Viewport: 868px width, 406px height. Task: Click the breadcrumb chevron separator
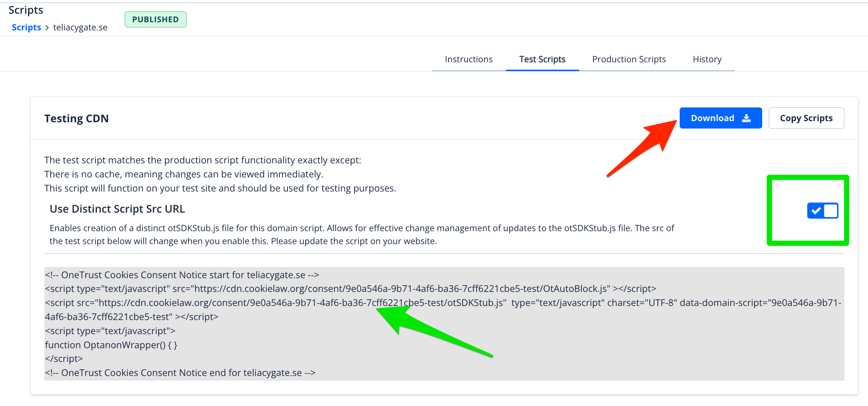coord(47,28)
